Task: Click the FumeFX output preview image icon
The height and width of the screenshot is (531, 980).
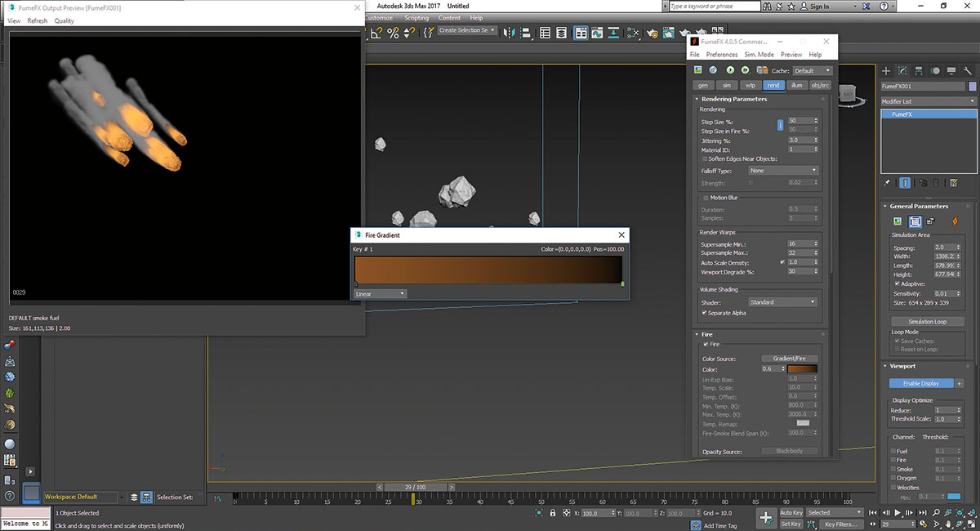Action: pos(697,70)
